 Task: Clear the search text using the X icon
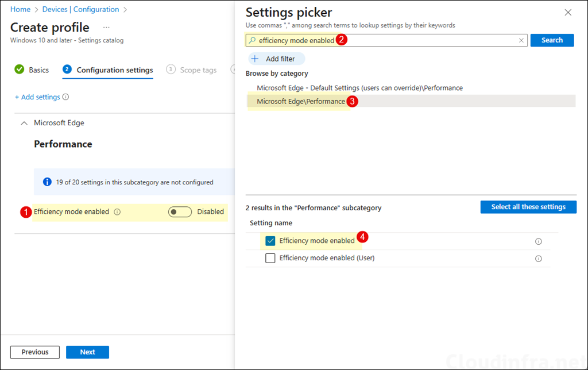[x=521, y=40]
